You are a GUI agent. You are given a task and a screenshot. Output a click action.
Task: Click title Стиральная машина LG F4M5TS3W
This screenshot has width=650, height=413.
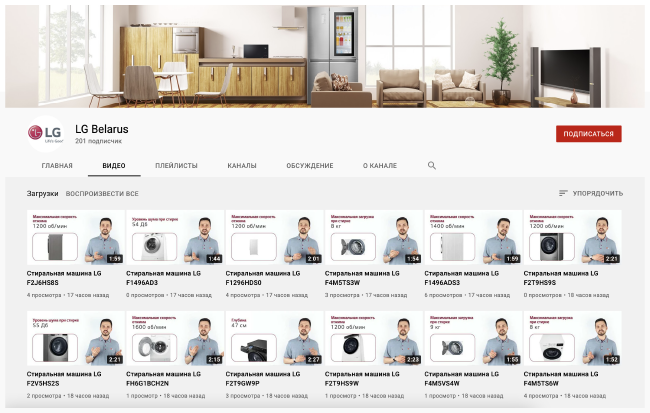point(362,278)
